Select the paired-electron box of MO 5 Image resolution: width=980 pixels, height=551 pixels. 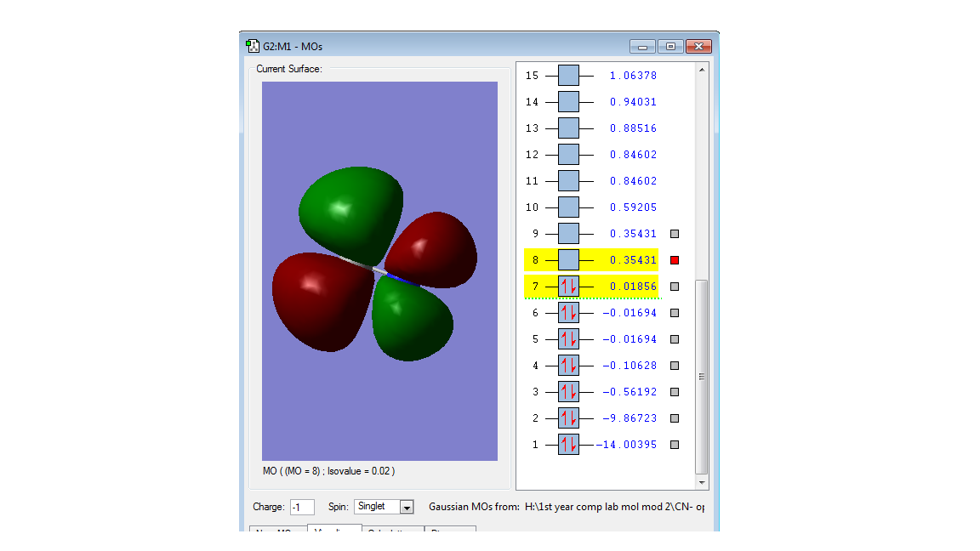[568, 339]
